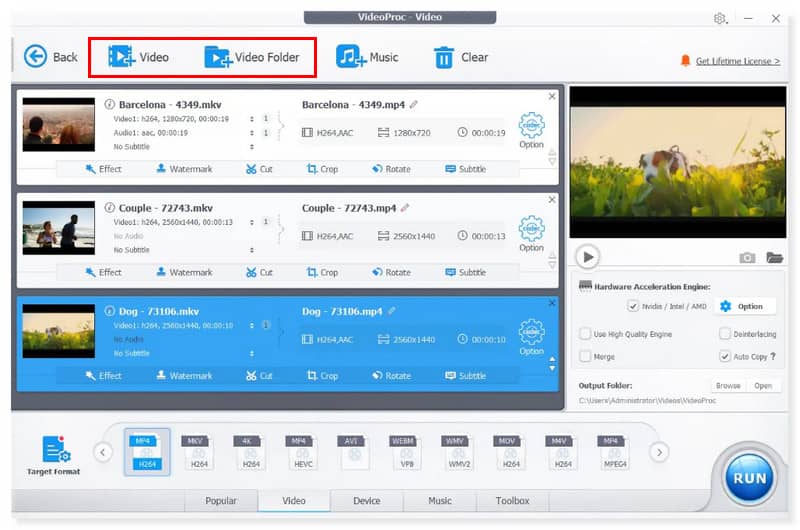Start conversion with RUN button
Image resolution: width=800 pixels, height=530 pixels.
pos(749,478)
